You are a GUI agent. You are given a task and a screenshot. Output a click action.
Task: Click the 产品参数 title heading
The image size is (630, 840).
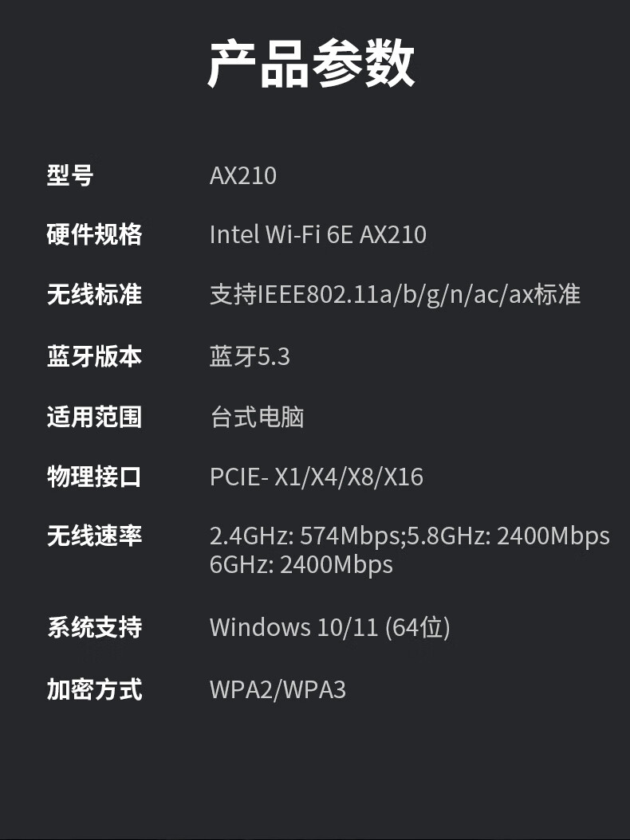pos(312,64)
